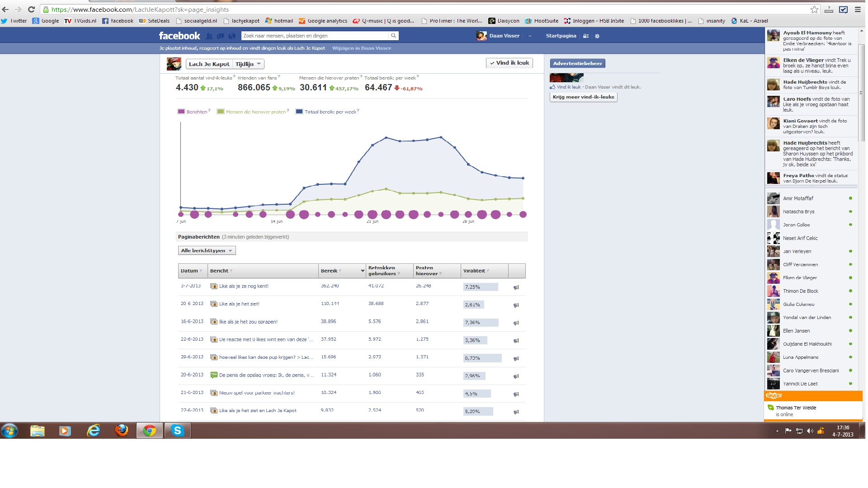Click 'Wijzigen in Daan Visser' link
This screenshot has height=488, width=868.
[362, 48]
